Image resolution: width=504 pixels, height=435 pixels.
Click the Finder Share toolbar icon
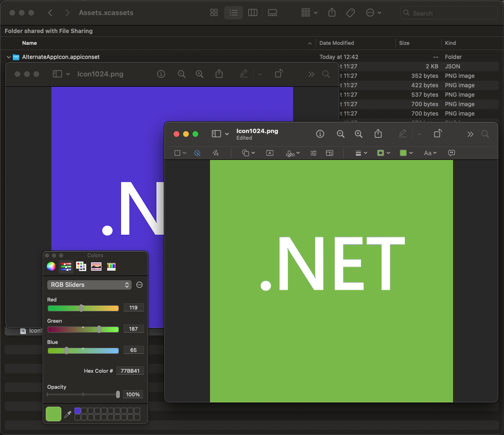coord(332,13)
